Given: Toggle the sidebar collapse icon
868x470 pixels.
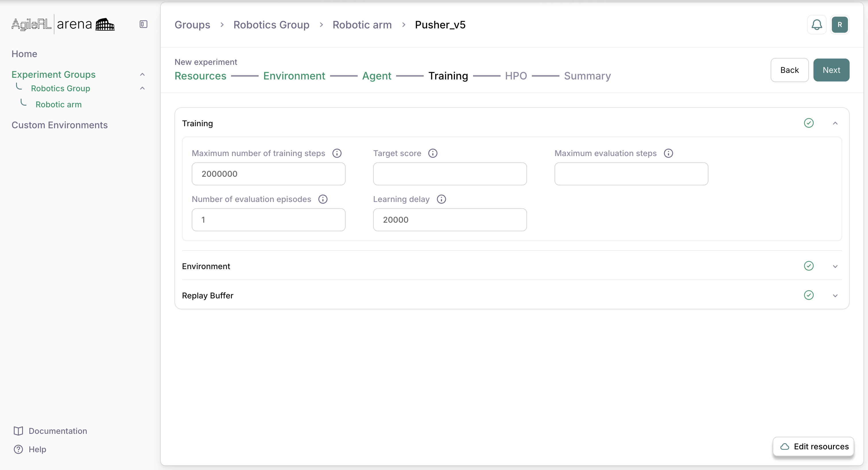Looking at the screenshot, I should pyautogui.click(x=143, y=24).
